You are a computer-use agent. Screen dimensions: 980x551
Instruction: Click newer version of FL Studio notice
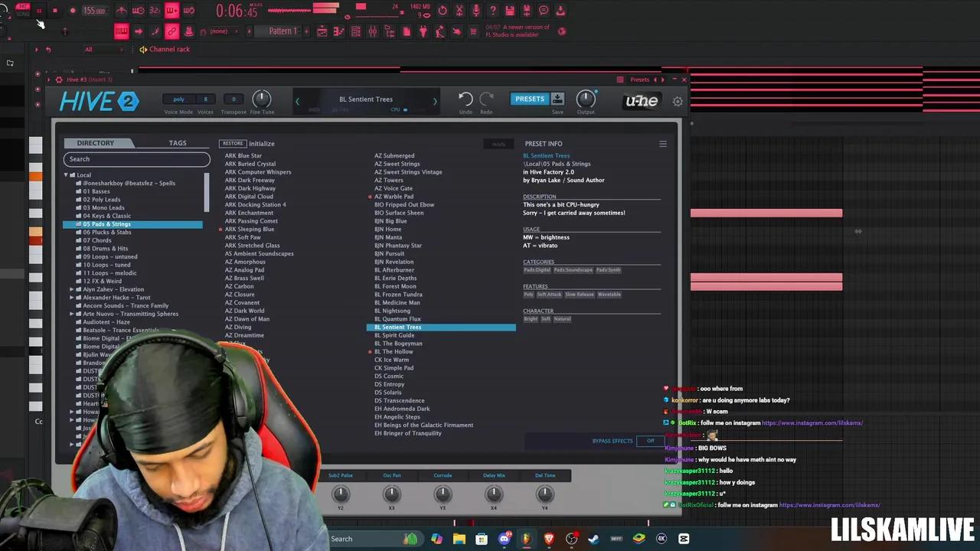click(518, 31)
